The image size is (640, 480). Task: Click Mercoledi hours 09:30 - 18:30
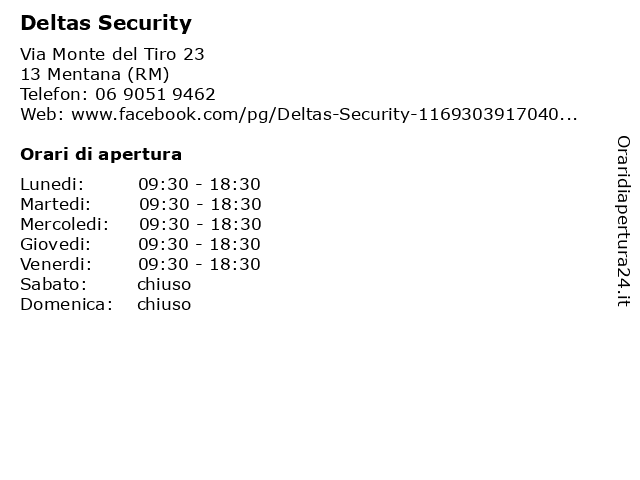200,224
